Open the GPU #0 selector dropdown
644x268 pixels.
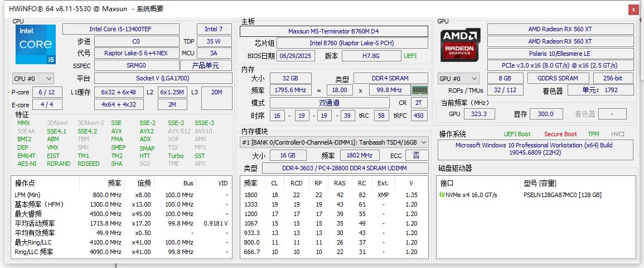[459, 78]
